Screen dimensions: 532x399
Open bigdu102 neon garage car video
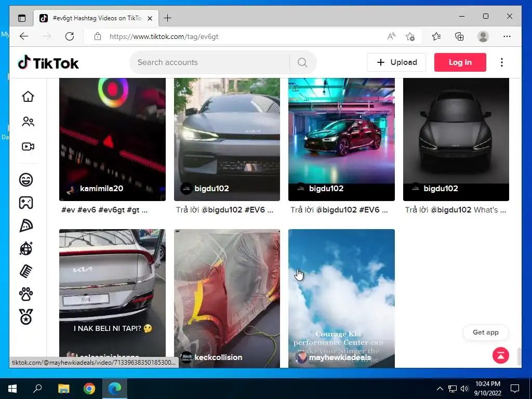pyautogui.click(x=341, y=139)
